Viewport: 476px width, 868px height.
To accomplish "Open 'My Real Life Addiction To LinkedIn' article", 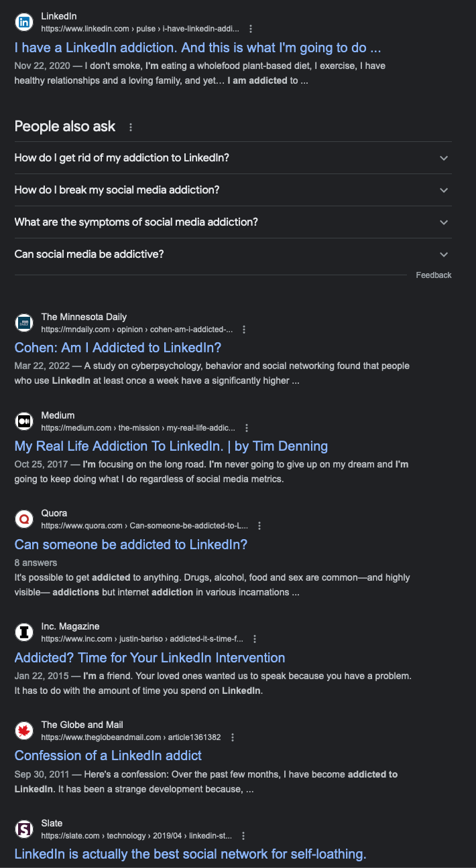I will (171, 446).
